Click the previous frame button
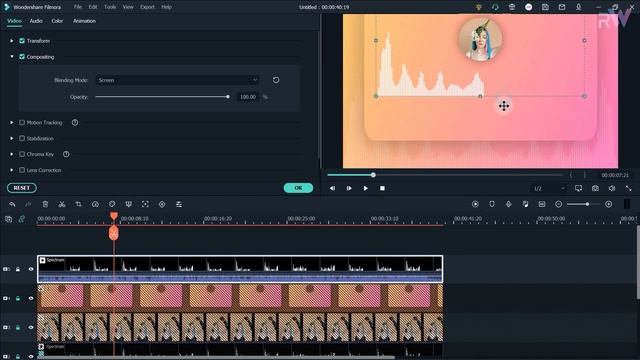The width and height of the screenshot is (640, 360). (x=332, y=188)
